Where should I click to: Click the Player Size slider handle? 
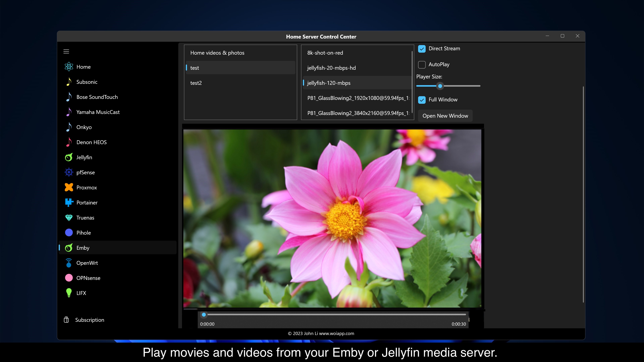(x=440, y=86)
